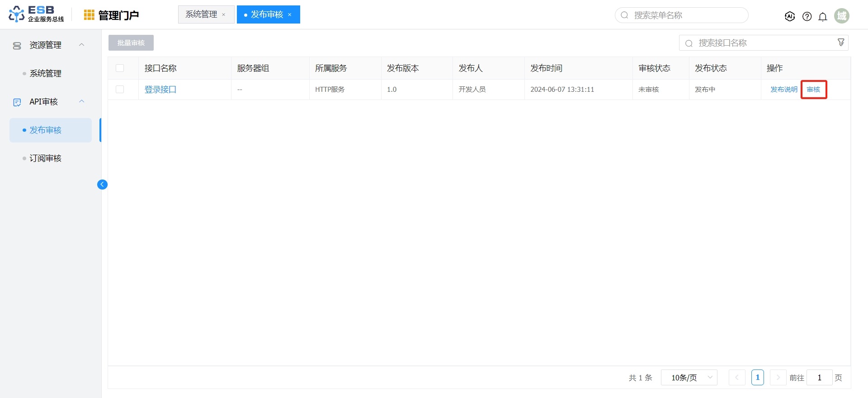Check the 登录接口 row checkbox
Image resolution: width=868 pixels, height=398 pixels.
[x=120, y=90]
